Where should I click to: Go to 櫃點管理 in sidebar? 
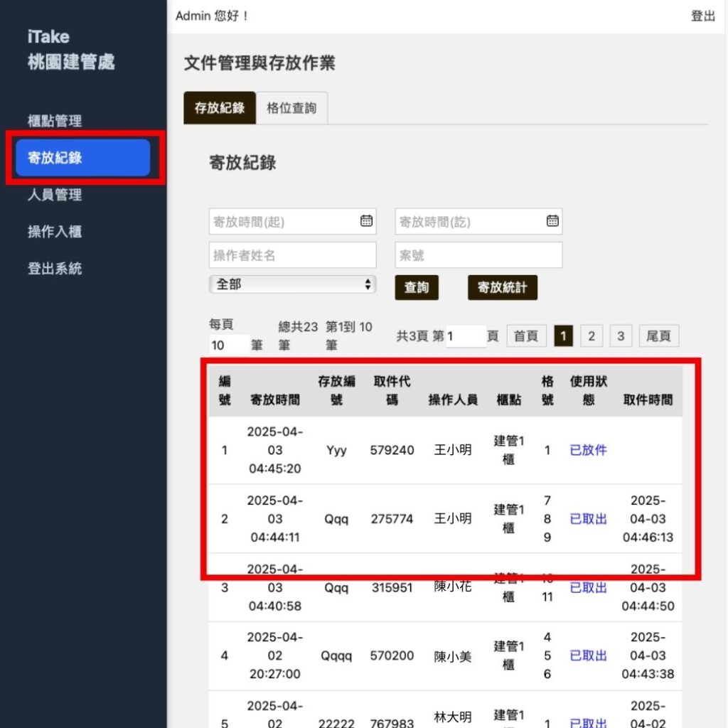pyautogui.click(x=55, y=121)
